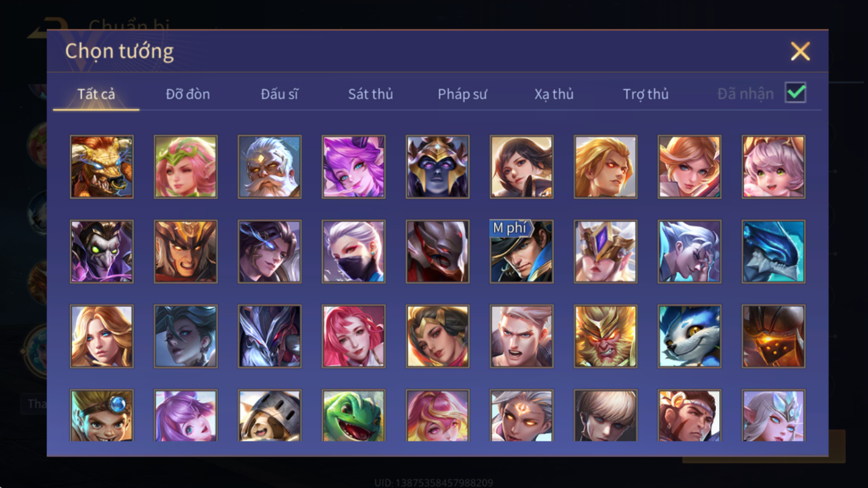Choose the blue ice dragon hero portrait
Image resolution: width=868 pixels, height=488 pixels.
(x=773, y=252)
